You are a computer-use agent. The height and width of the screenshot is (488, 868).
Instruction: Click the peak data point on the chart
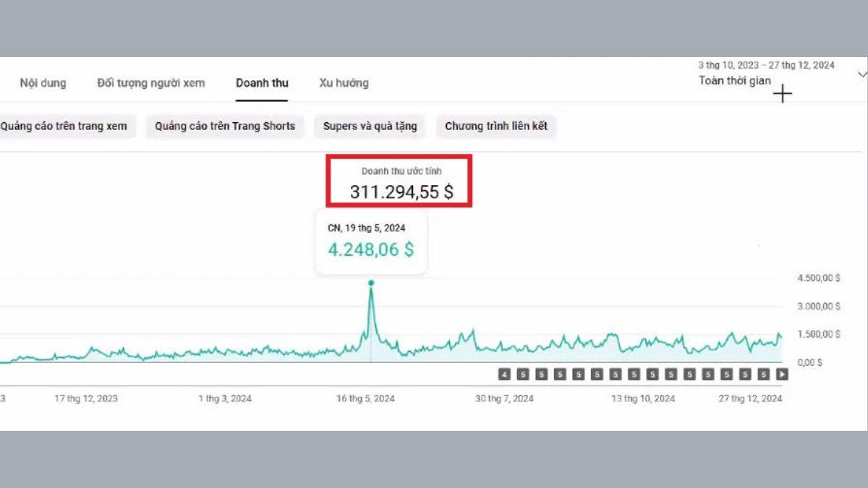coord(371,285)
